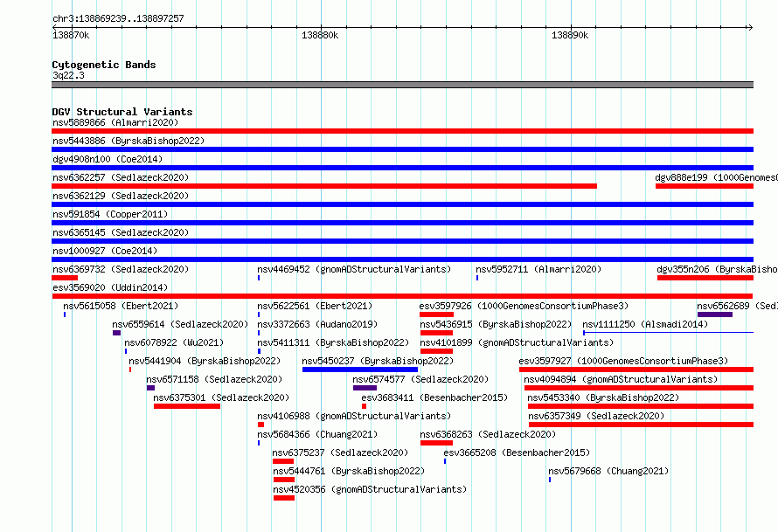Image resolution: width=778 pixels, height=532 pixels.
Task: Click the nsv4094894 (gnomADStructuralVariants) label
Action: [x=621, y=379]
